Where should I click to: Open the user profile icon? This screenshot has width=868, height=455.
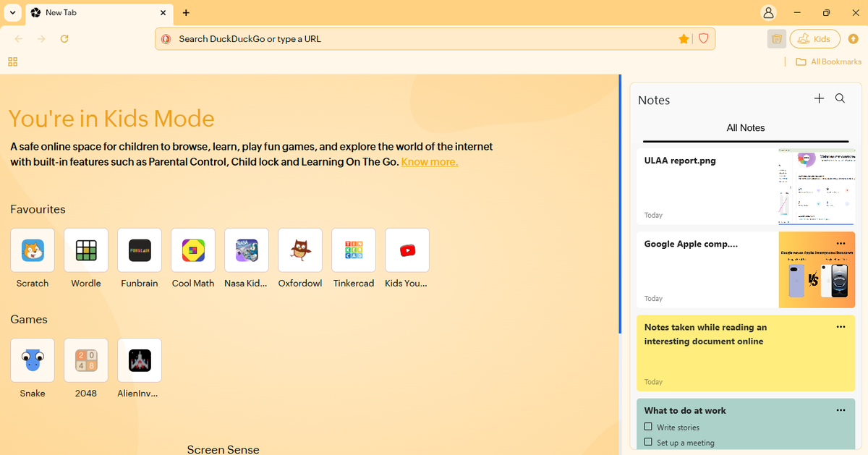[768, 13]
